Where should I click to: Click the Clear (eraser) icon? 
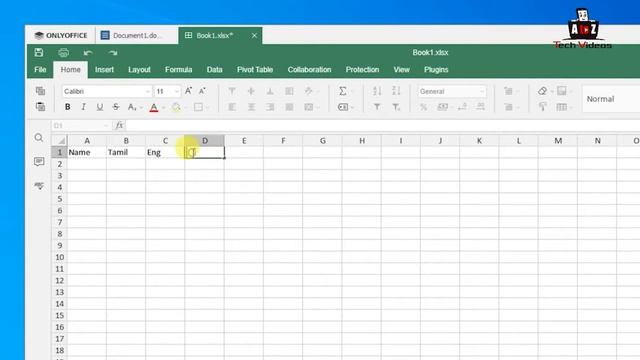(x=542, y=91)
